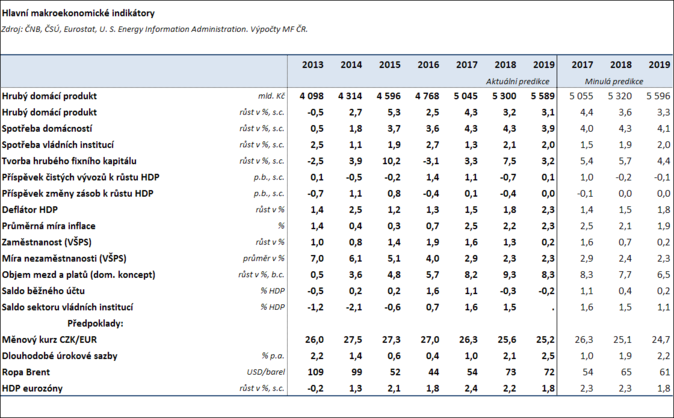This screenshot has width=674, height=418.
Task: Select the 2015 column header
Action: click(389, 65)
